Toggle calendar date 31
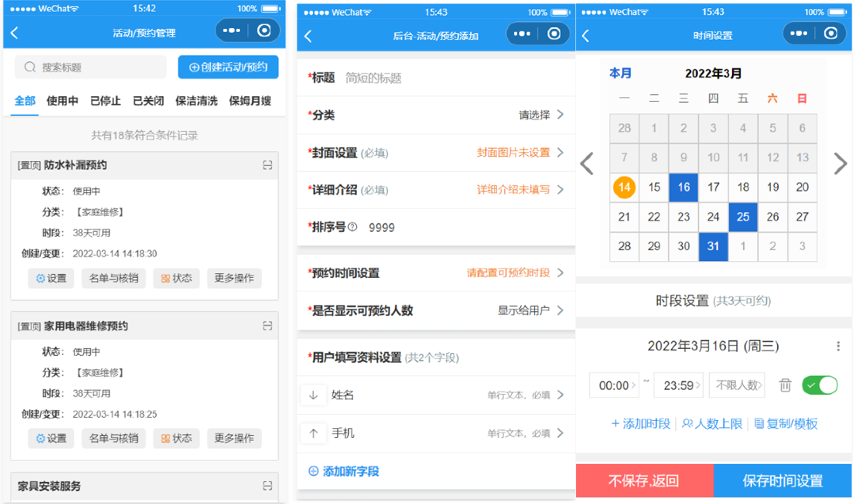The image size is (868, 504). pos(713,246)
